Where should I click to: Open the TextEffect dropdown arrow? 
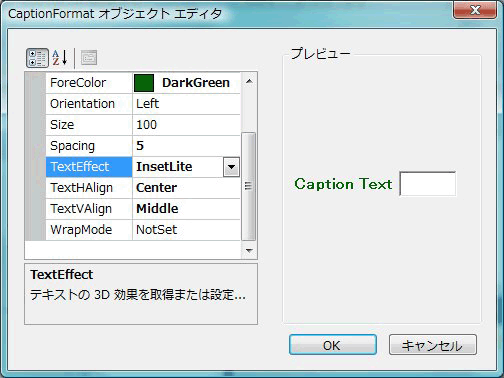[x=231, y=167]
